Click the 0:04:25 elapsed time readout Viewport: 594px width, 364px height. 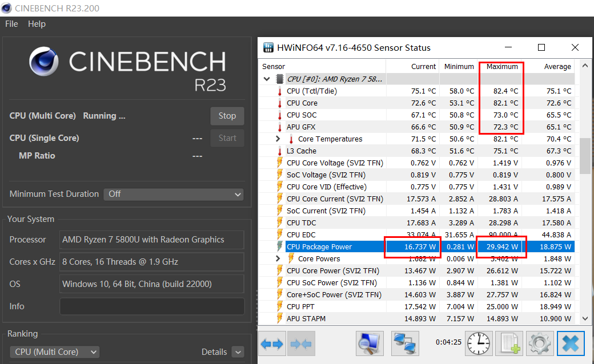[x=448, y=342]
